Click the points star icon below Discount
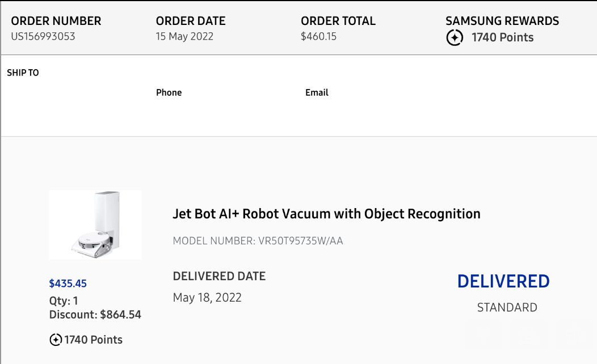The height and width of the screenshot is (364, 597). tap(56, 340)
